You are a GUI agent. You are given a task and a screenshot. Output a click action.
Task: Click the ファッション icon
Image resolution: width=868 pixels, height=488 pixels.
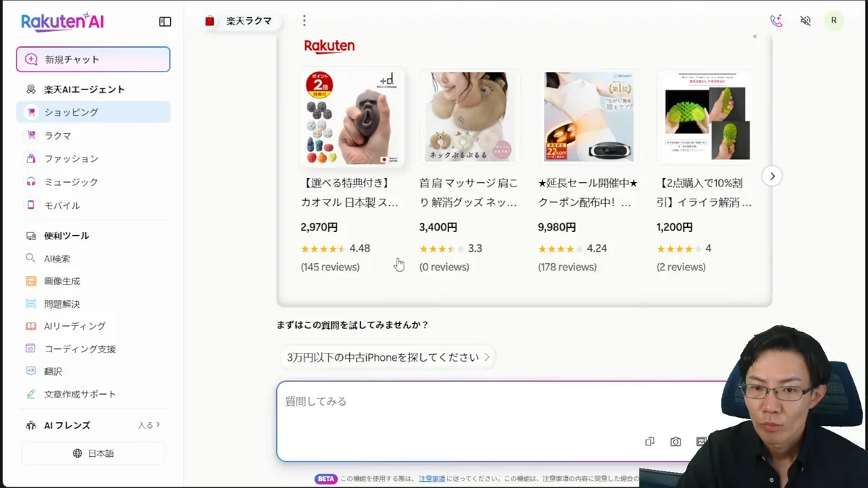(30, 158)
